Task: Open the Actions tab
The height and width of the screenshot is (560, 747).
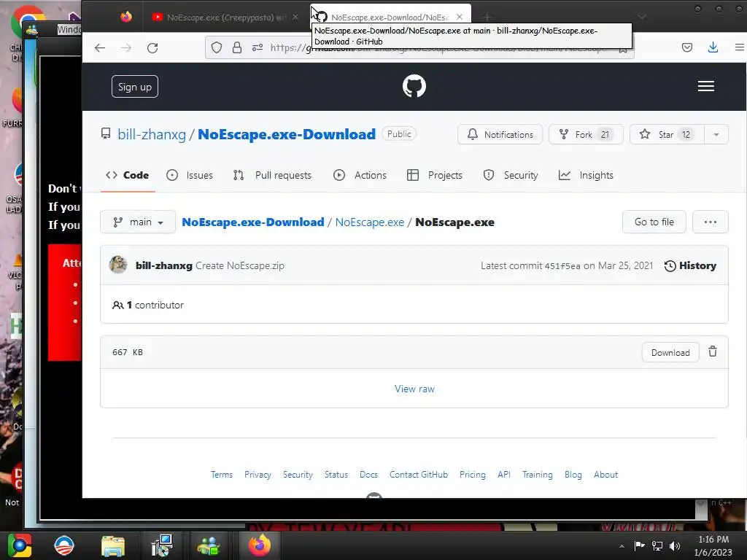Action: coord(360,175)
